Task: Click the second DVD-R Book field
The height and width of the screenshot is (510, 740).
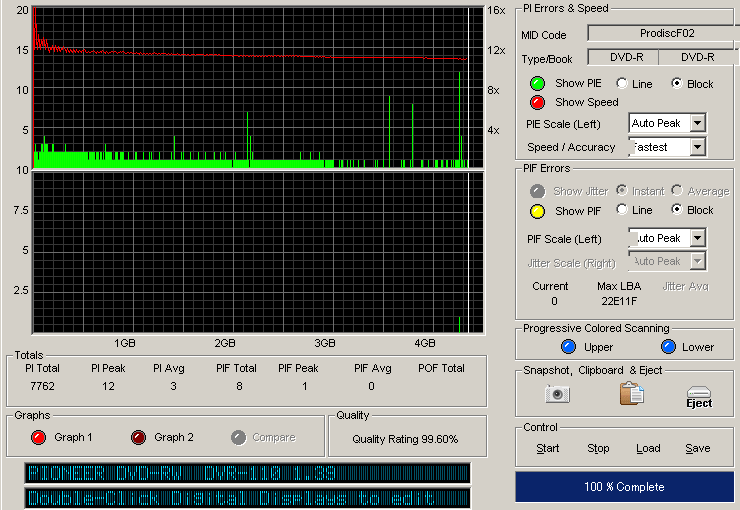Action: [x=698, y=57]
